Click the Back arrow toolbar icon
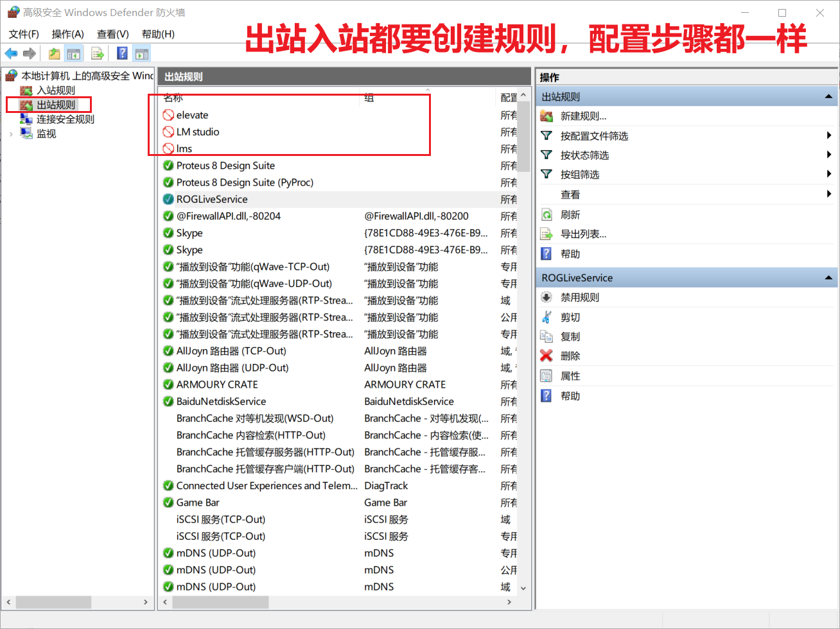Screen dimensions: 840x629 [11, 53]
